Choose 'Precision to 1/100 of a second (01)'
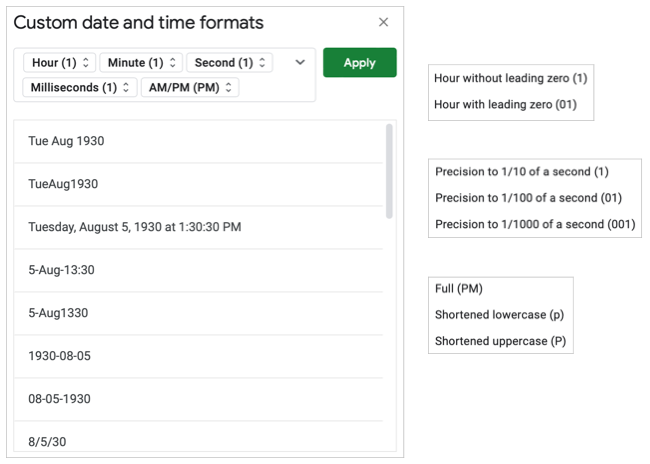 (x=528, y=198)
